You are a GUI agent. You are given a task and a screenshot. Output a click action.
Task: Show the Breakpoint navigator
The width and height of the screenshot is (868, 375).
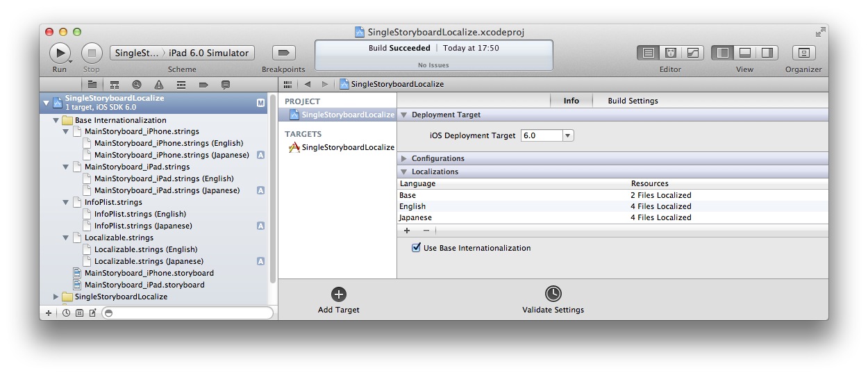pyautogui.click(x=203, y=85)
